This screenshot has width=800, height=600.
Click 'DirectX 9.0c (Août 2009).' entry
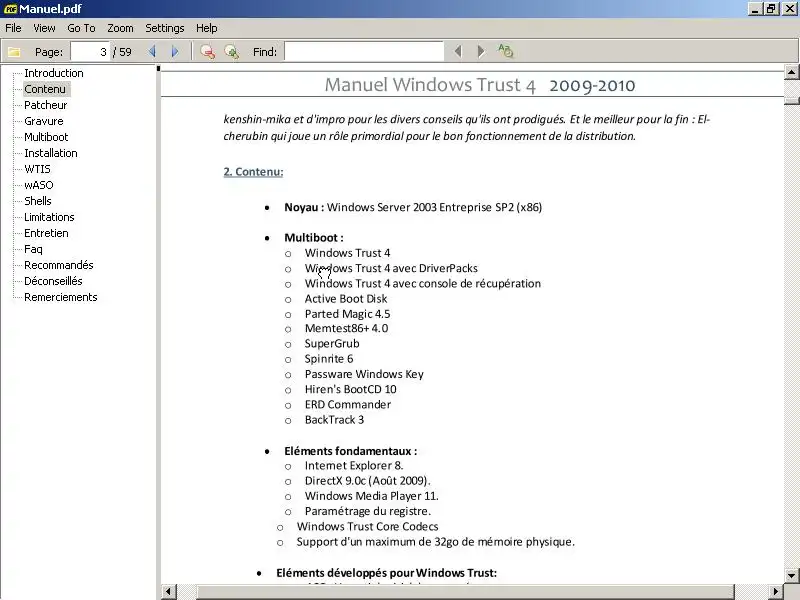point(367,481)
